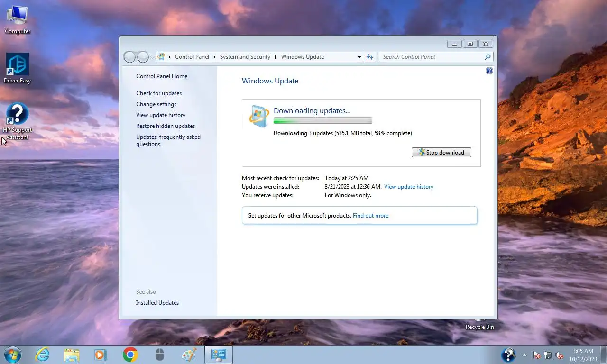Open Installed Updates link
607x364 pixels.
(x=157, y=303)
